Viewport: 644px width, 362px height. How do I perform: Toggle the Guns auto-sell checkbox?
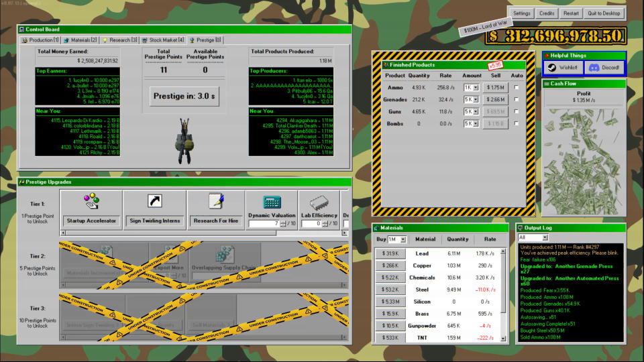[517, 111]
